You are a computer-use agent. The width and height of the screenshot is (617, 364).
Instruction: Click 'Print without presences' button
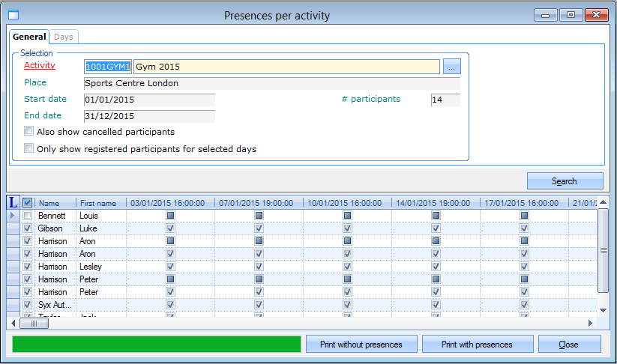(361, 345)
